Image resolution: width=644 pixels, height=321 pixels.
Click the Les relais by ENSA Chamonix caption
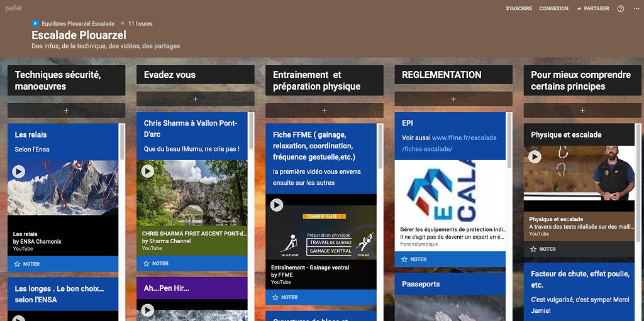[x=37, y=238]
